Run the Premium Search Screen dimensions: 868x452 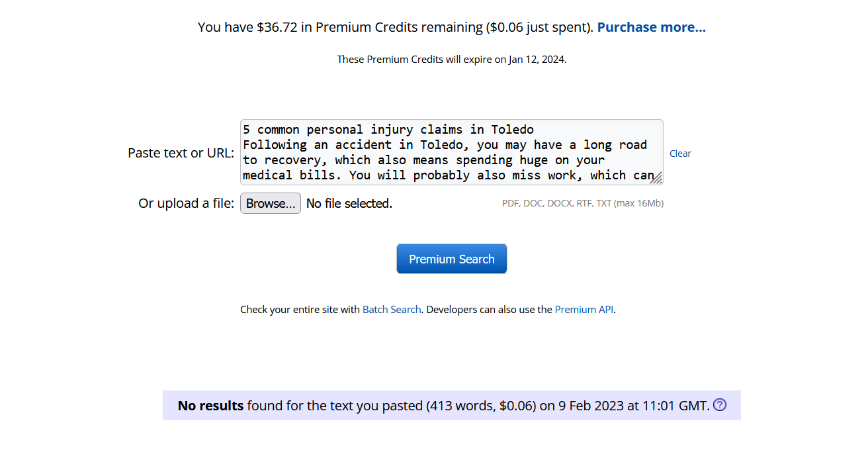pyautogui.click(x=451, y=259)
